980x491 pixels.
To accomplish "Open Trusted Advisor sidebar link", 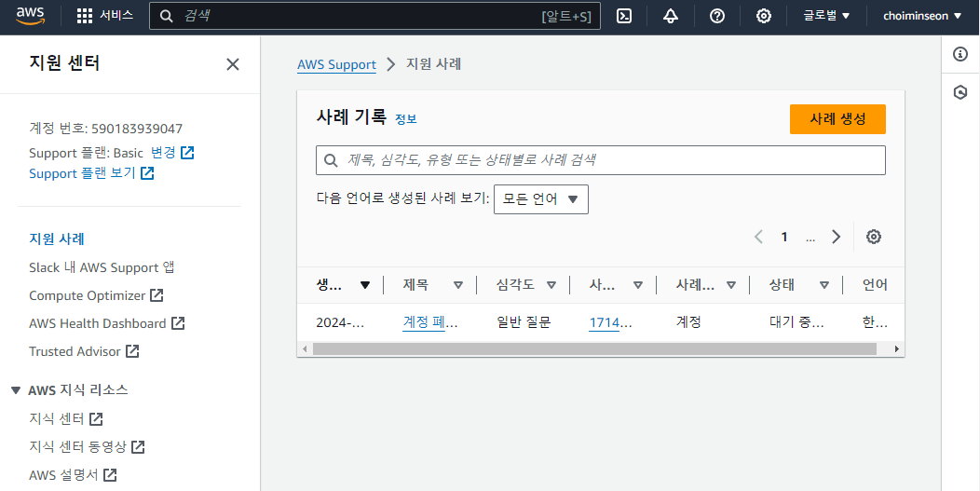I will click(x=84, y=351).
